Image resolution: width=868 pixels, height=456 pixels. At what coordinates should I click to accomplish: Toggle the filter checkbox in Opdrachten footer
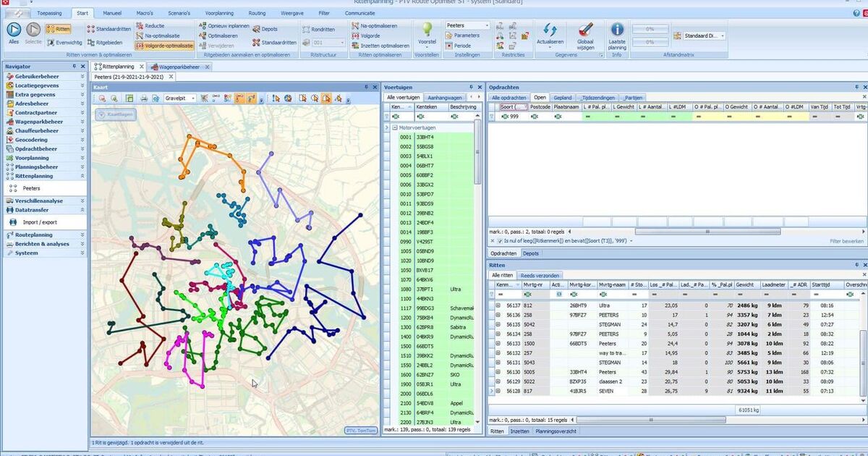tap(500, 240)
